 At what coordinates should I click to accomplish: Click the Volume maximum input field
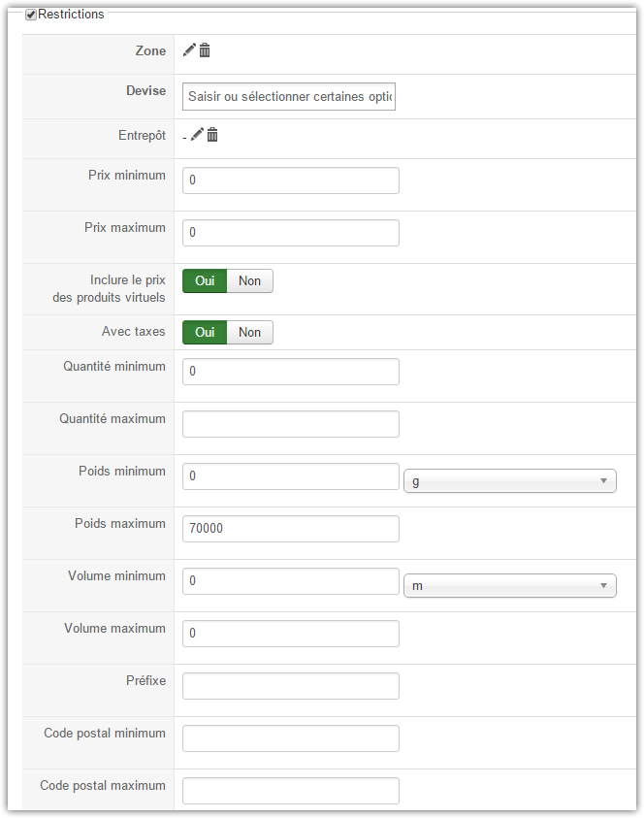click(291, 634)
